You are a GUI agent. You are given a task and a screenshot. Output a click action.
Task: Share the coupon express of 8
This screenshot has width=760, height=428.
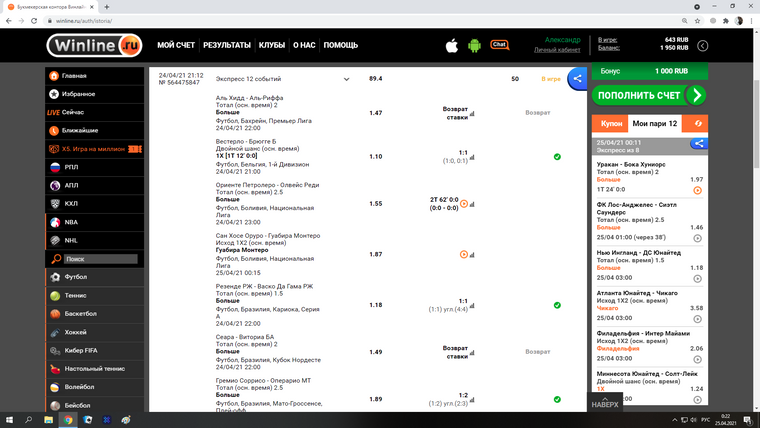699,143
